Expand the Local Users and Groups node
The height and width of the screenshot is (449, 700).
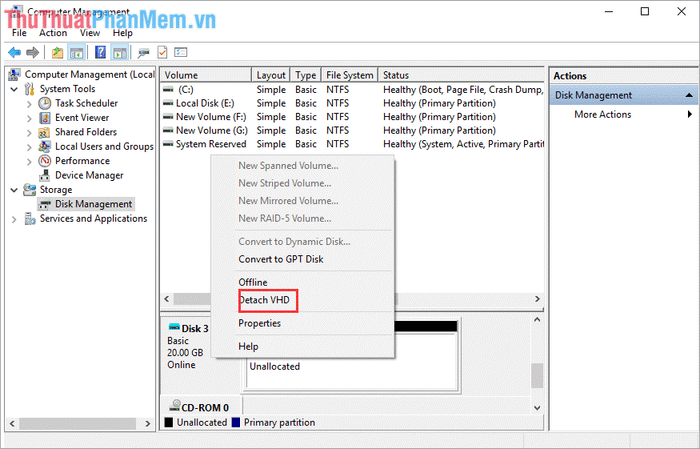(29, 147)
